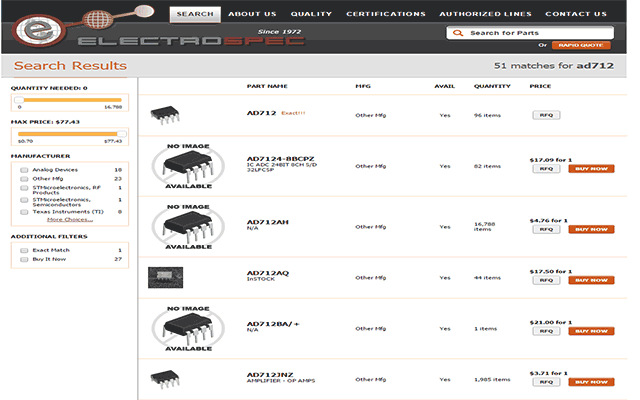Viewport: 640px width, 400px height.
Task: Enable the Buy It Now filter
Action: pyautogui.click(x=24, y=259)
